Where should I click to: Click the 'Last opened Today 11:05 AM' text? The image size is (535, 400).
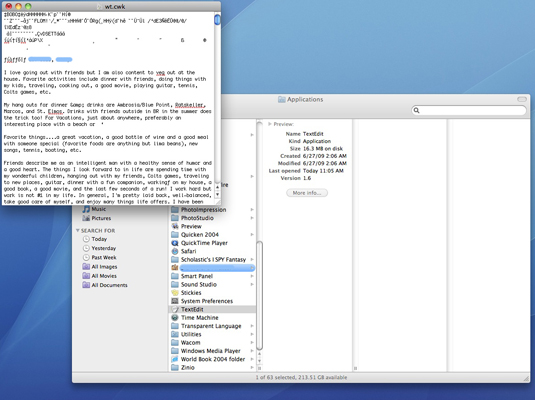pos(306,171)
